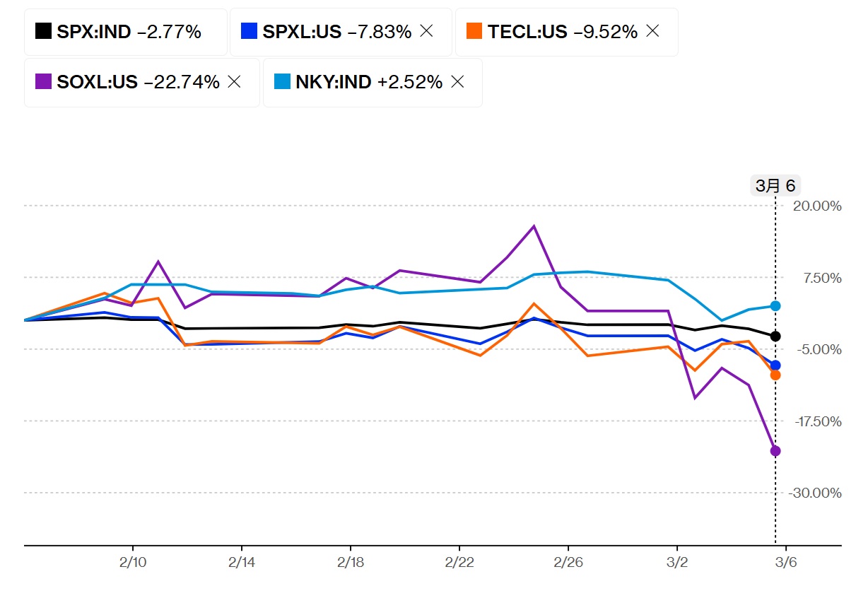The width and height of the screenshot is (868, 591).
Task: Click the light blue NKY endpoint dot
Action: [775, 305]
